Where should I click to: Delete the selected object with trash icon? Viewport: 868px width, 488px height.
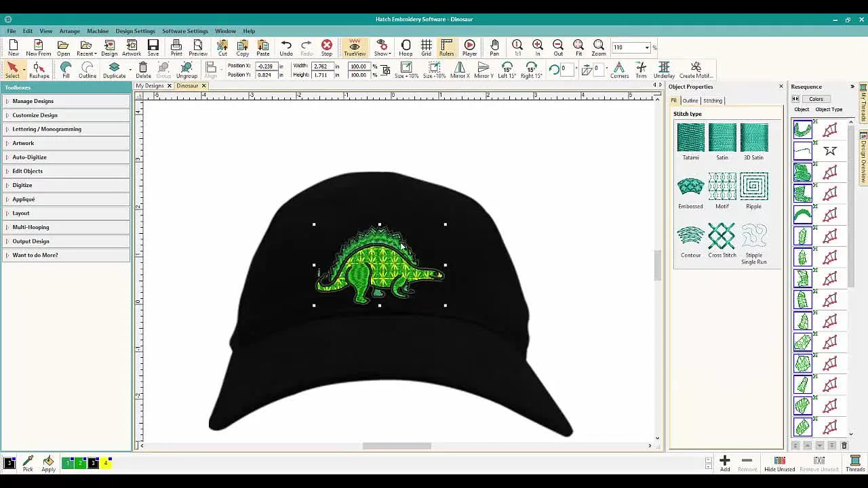pyautogui.click(x=143, y=70)
